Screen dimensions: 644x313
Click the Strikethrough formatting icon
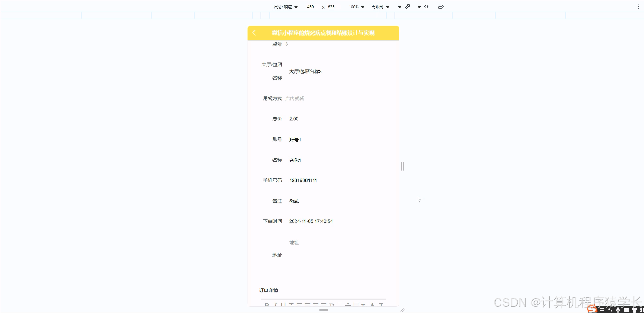[x=292, y=305]
